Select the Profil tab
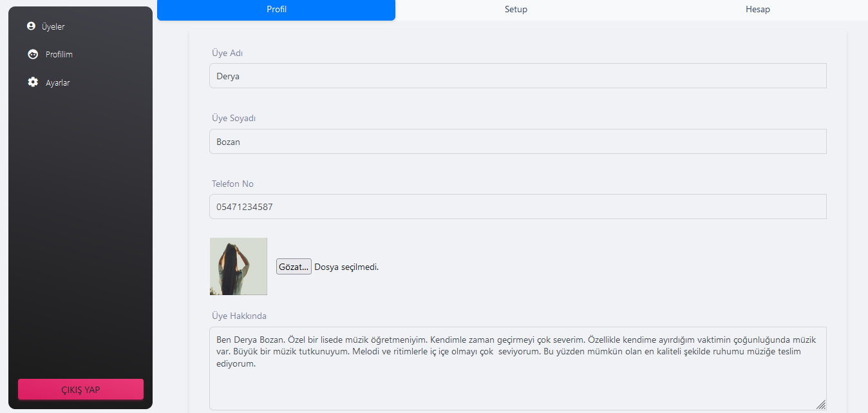 (276, 10)
